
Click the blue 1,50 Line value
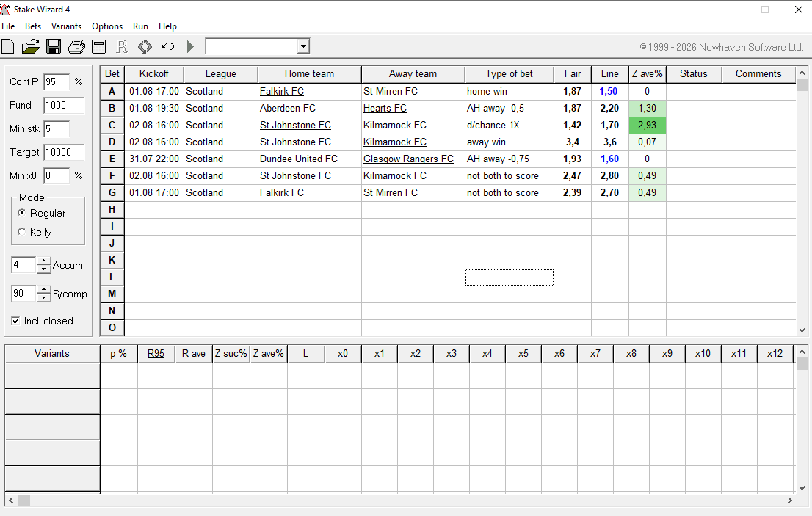click(609, 92)
